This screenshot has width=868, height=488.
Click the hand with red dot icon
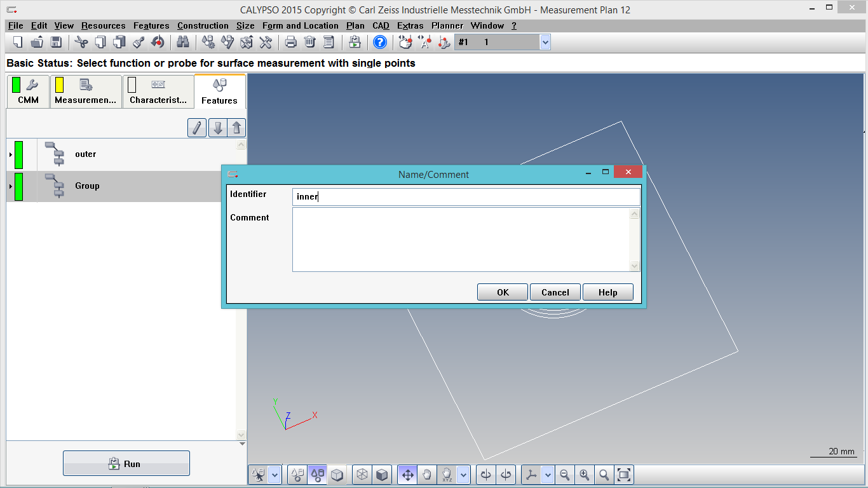[405, 42]
